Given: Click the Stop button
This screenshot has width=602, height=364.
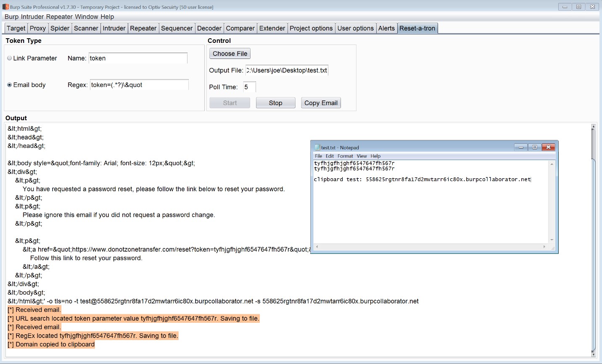Looking at the screenshot, I should (x=275, y=103).
